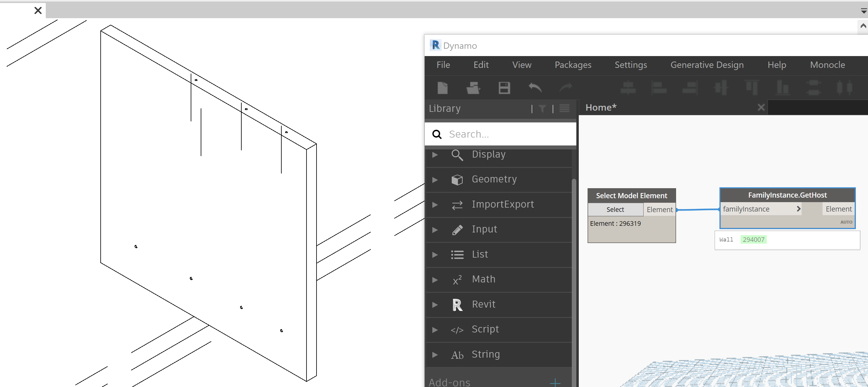Open the View menu
868x387 pixels.
coord(521,65)
